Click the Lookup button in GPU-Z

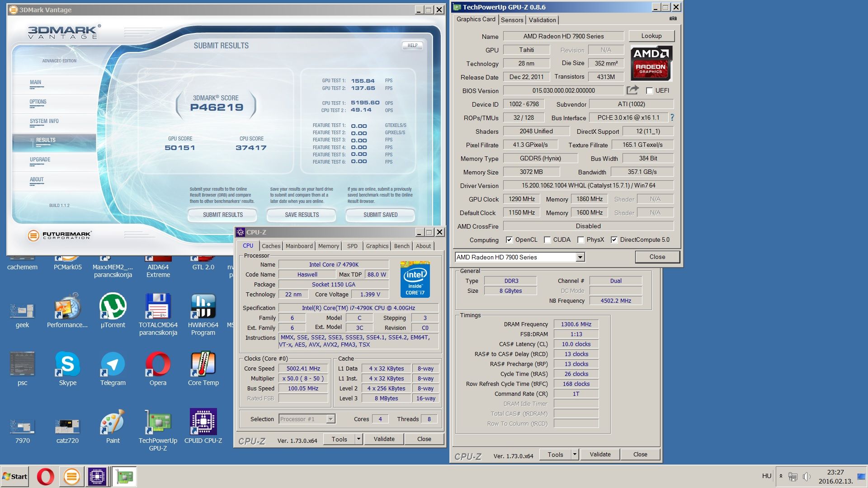pyautogui.click(x=651, y=36)
